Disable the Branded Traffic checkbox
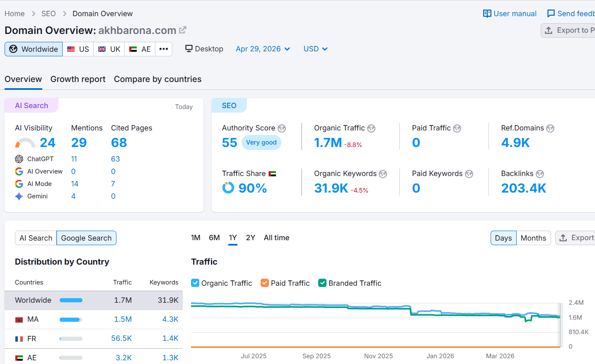 [322, 283]
